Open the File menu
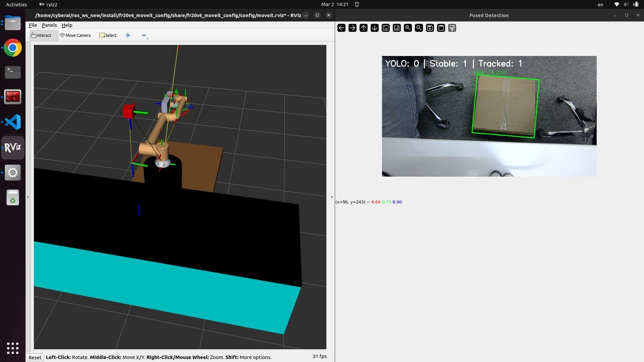This screenshot has height=362, width=644. click(33, 25)
